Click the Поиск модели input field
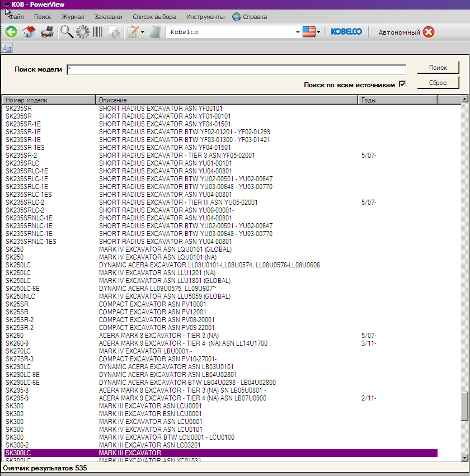 (236, 70)
